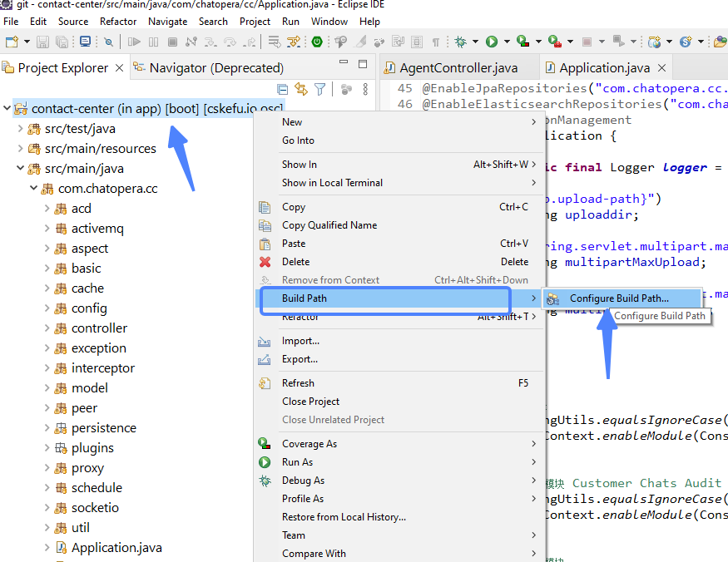The width and height of the screenshot is (728, 562).
Task: Switch to Navigator (Deprecated) tab
Action: tap(208, 67)
